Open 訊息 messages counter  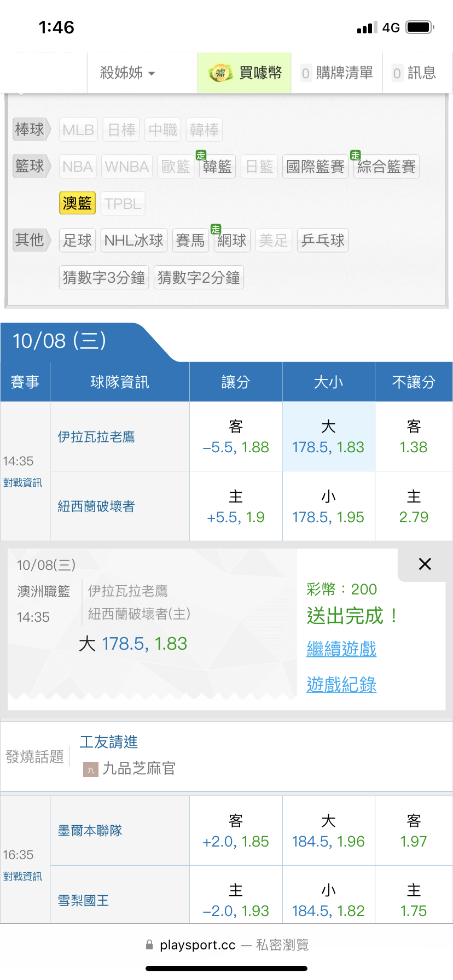click(415, 73)
